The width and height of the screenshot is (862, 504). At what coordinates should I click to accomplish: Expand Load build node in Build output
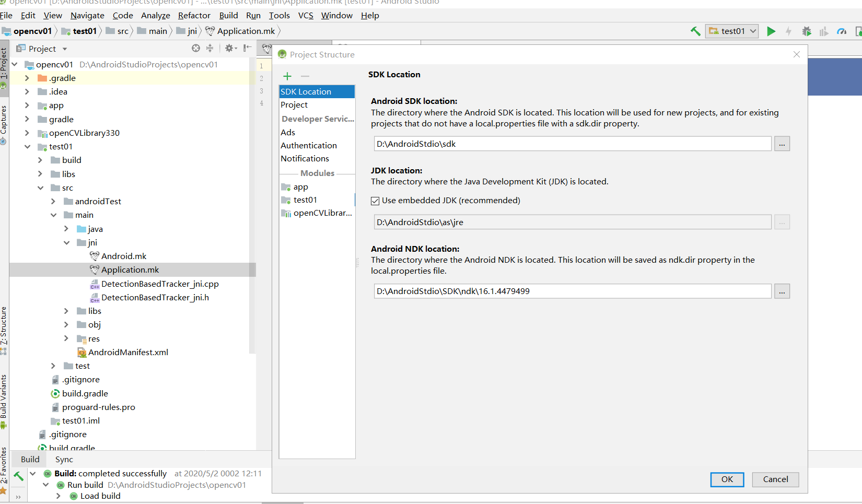point(59,496)
